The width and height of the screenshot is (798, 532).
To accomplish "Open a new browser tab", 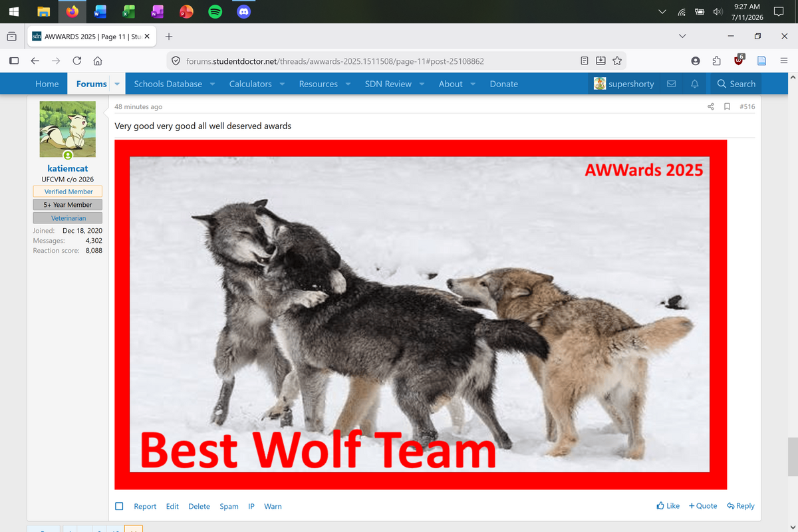I will pos(169,36).
